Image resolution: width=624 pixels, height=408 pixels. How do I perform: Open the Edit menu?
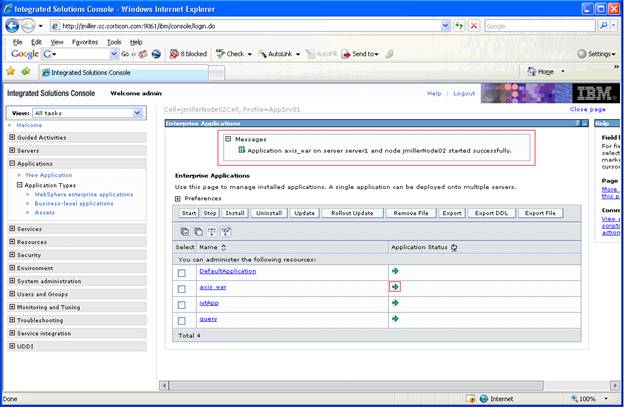(36, 42)
